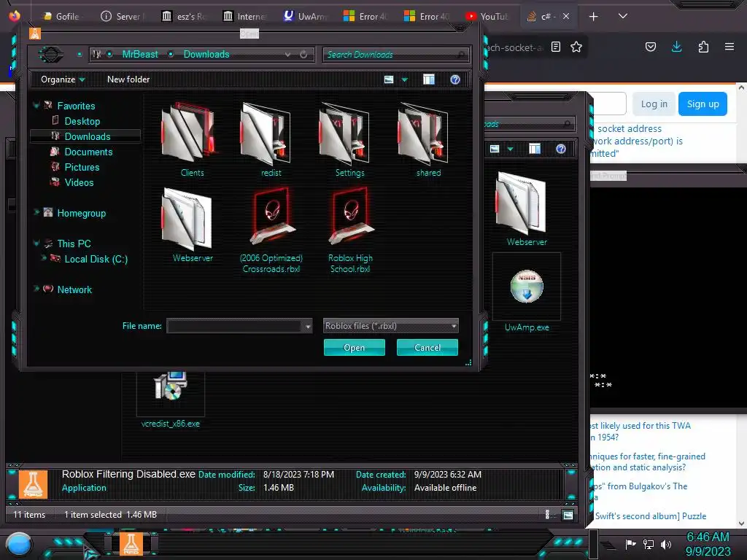Toggle Firefox reader view icon
Image resolution: width=747 pixels, height=560 pixels.
pos(555,47)
